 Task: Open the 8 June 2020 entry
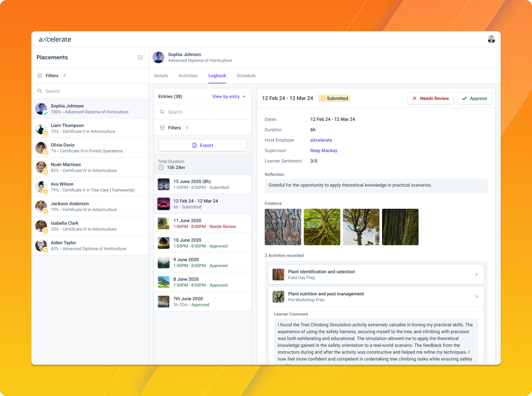(203, 282)
